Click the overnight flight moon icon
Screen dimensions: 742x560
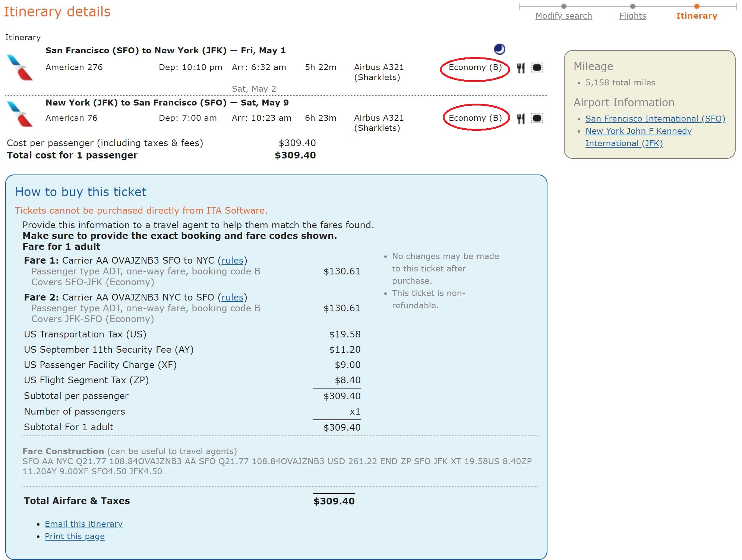499,49
